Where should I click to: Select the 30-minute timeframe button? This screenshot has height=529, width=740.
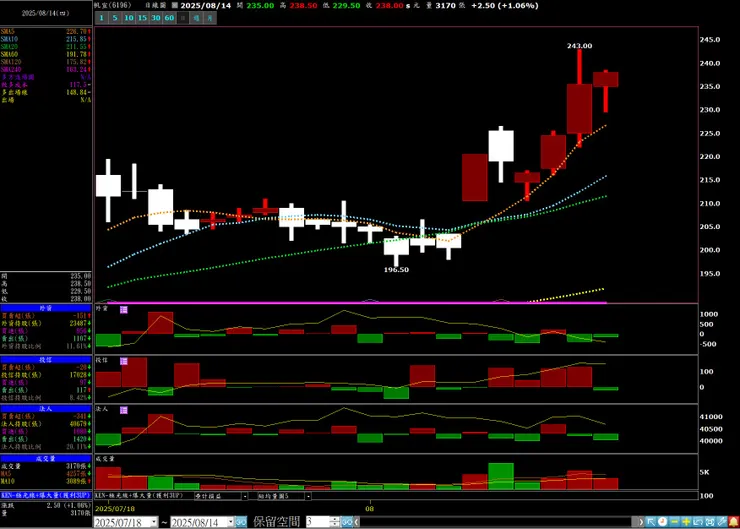[x=156, y=18]
